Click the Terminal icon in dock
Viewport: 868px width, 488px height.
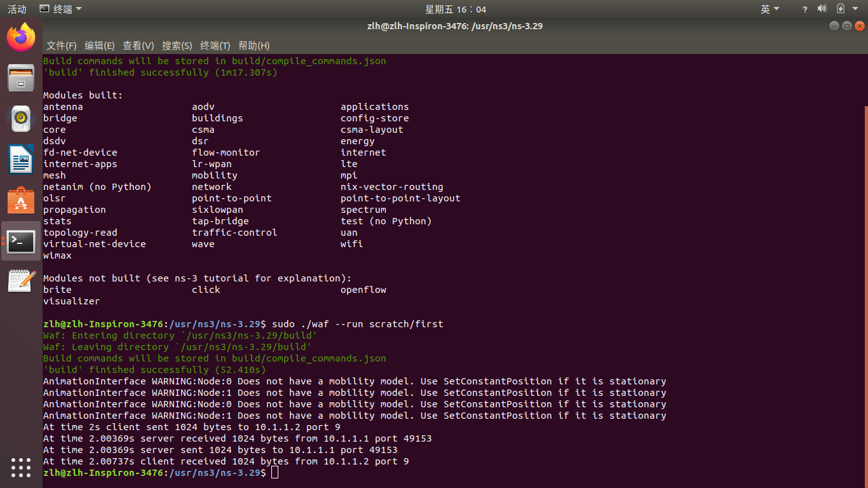point(21,241)
